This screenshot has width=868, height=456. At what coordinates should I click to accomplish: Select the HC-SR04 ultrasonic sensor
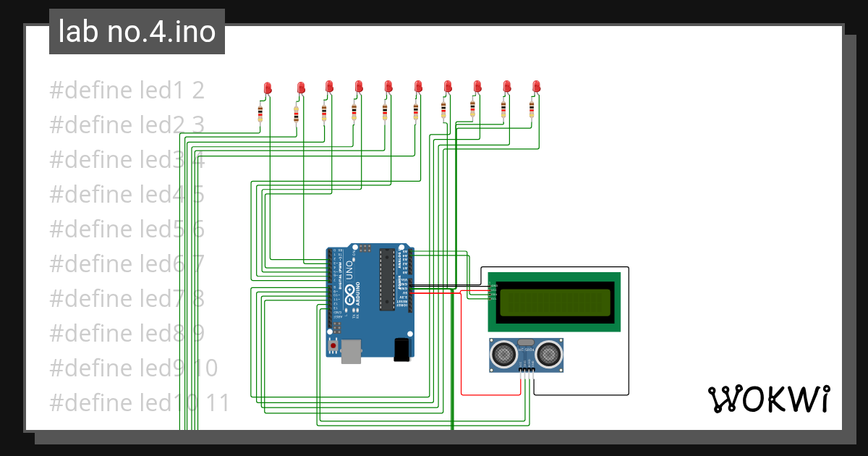click(x=526, y=353)
